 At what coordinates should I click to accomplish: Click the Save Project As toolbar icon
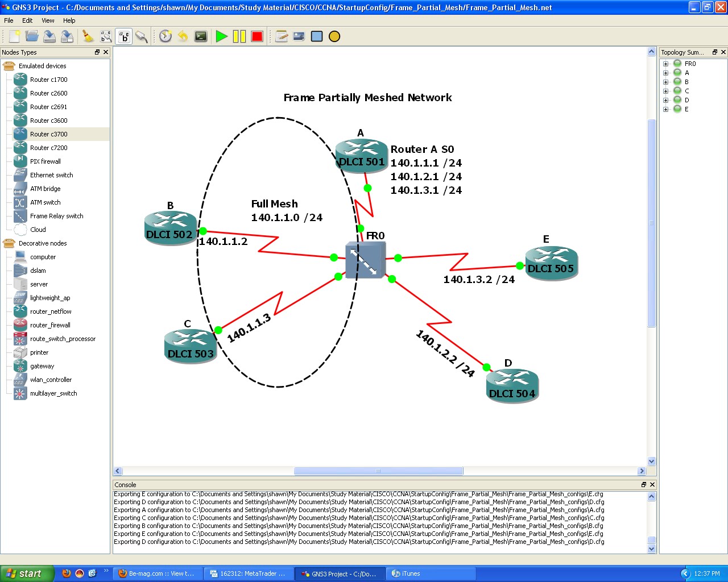[x=67, y=36]
